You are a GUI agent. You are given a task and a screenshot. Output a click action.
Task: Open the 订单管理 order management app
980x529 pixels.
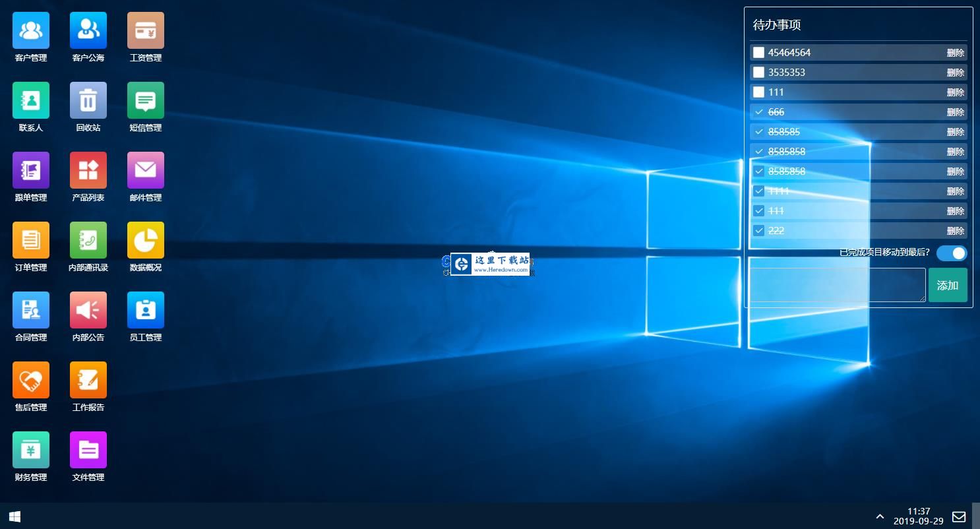tap(30, 240)
